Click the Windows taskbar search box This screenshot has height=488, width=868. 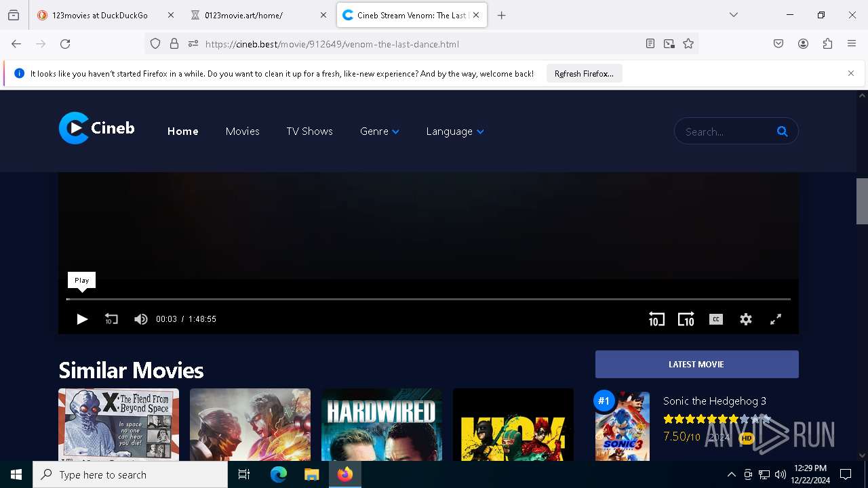pos(130,474)
